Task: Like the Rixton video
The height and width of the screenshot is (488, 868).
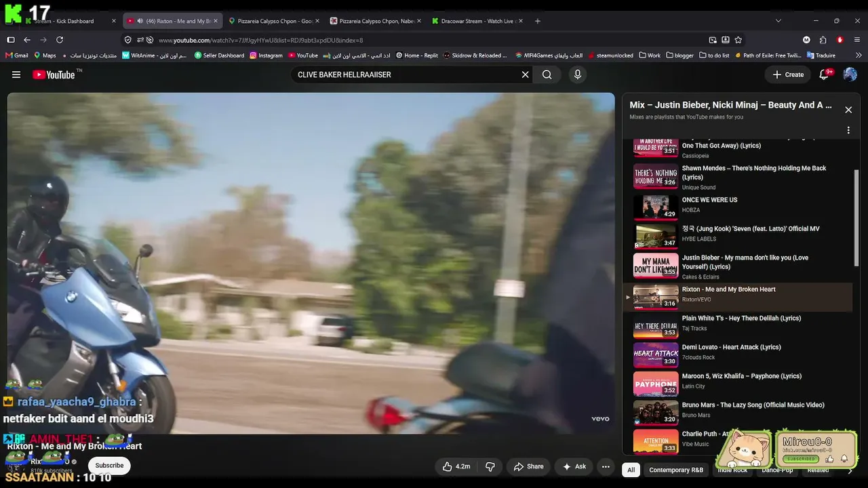Action: point(456,466)
